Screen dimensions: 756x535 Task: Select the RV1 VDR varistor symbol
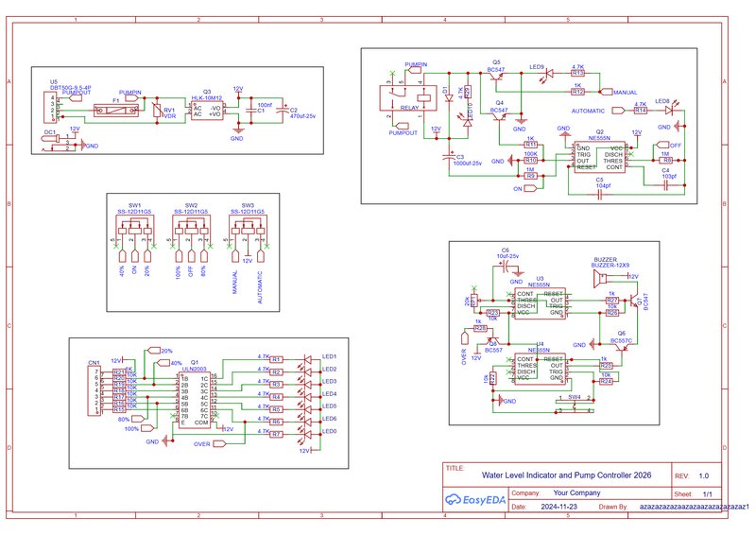157,111
